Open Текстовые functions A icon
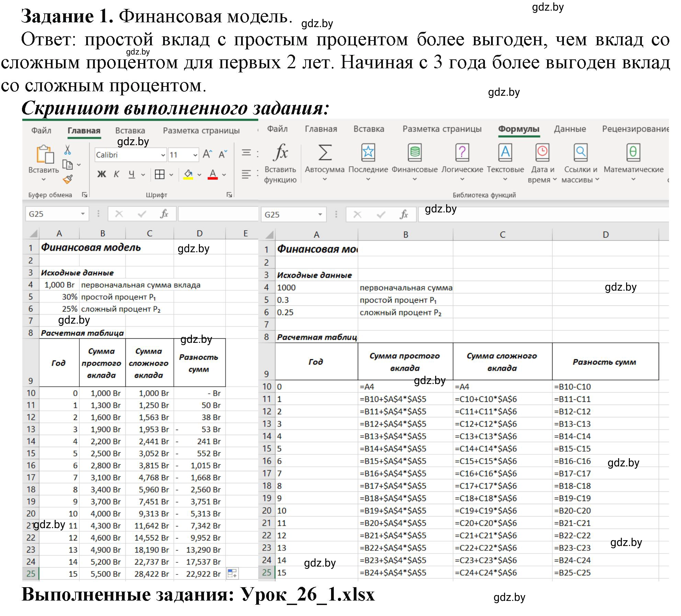This screenshot has width=681, height=616. pyautogui.click(x=506, y=152)
